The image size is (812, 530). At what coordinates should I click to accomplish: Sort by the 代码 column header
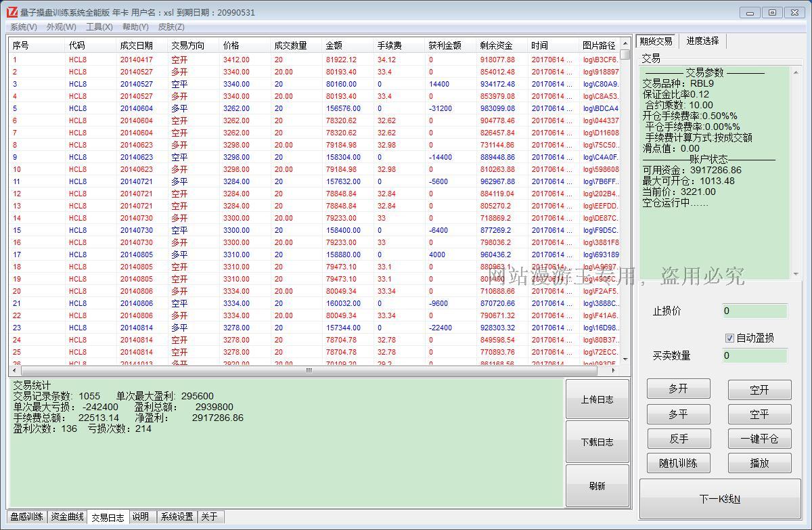[x=92, y=45]
